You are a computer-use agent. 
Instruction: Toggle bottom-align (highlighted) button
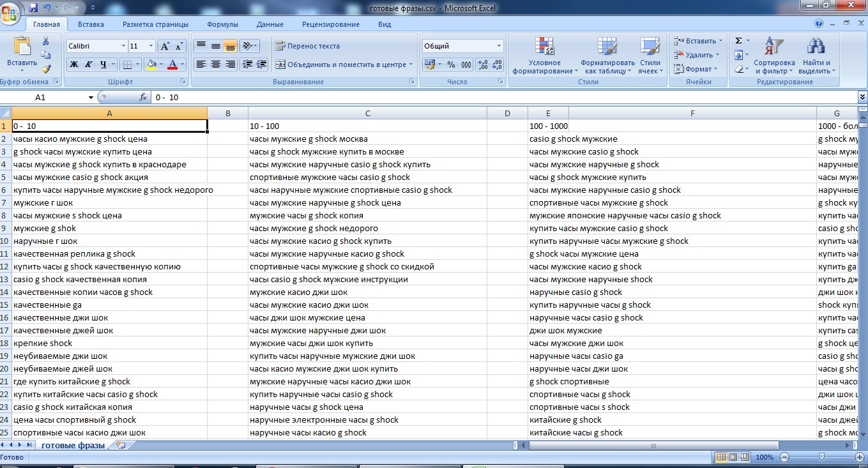(x=231, y=46)
